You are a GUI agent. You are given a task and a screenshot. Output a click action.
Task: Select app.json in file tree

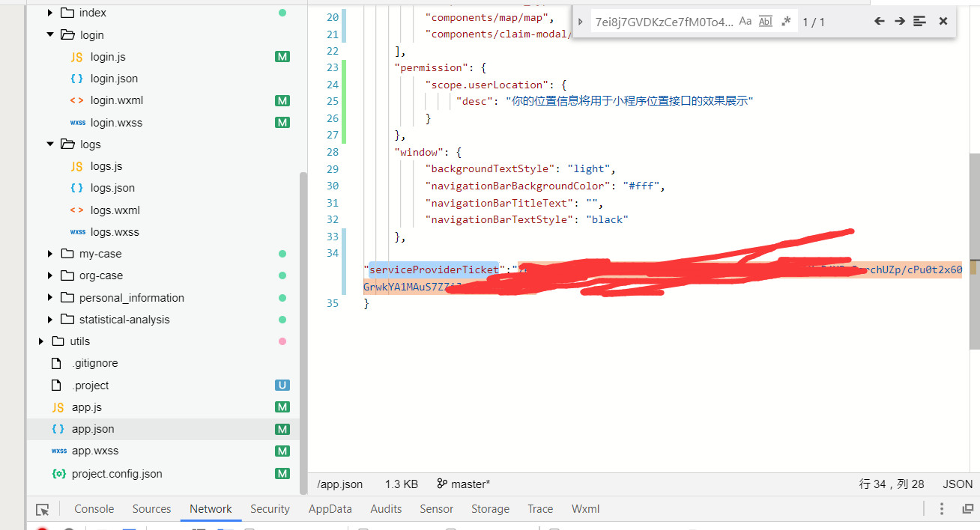[93, 428]
